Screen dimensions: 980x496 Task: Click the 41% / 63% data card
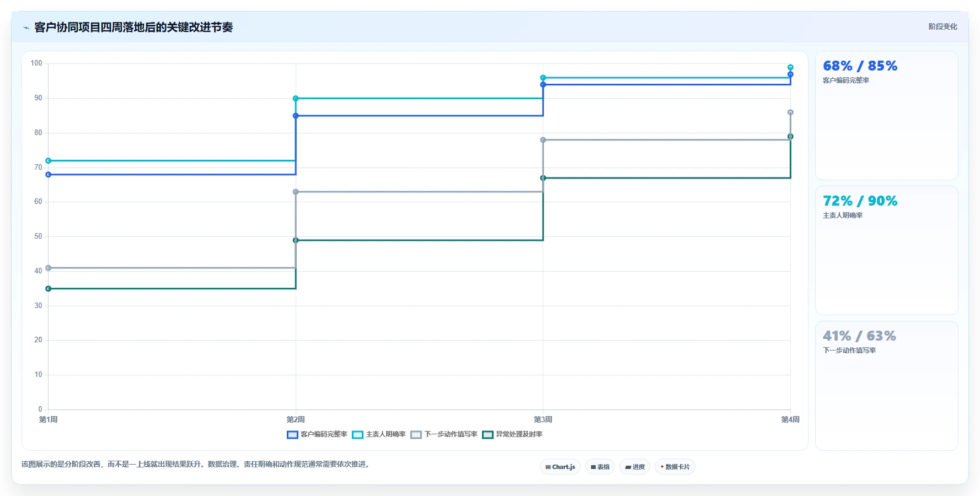886,386
